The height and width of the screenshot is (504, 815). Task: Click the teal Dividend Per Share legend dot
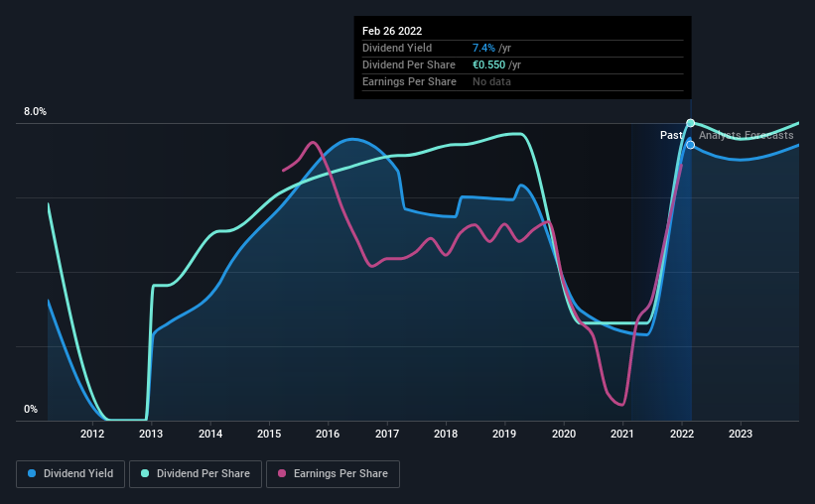tap(145, 473)
